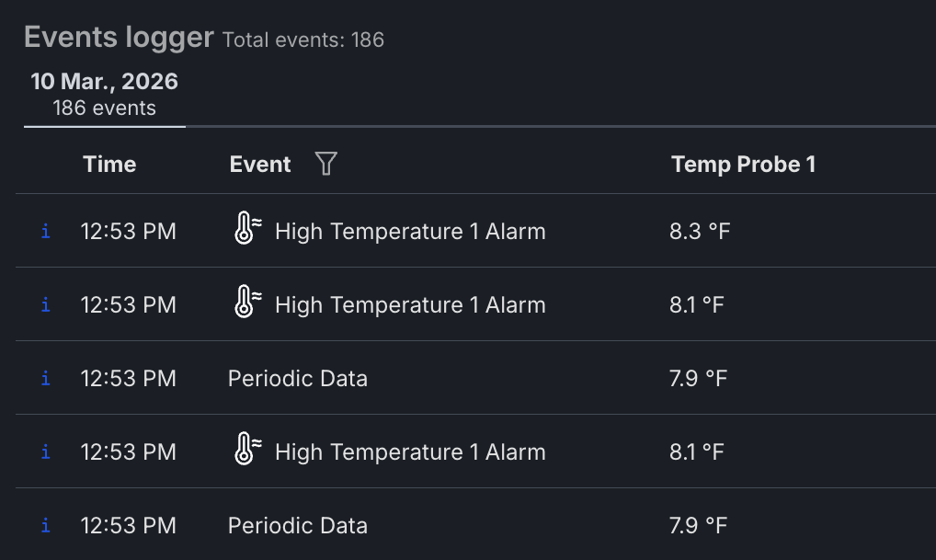Open the Event column filter icon

(325, 163)
